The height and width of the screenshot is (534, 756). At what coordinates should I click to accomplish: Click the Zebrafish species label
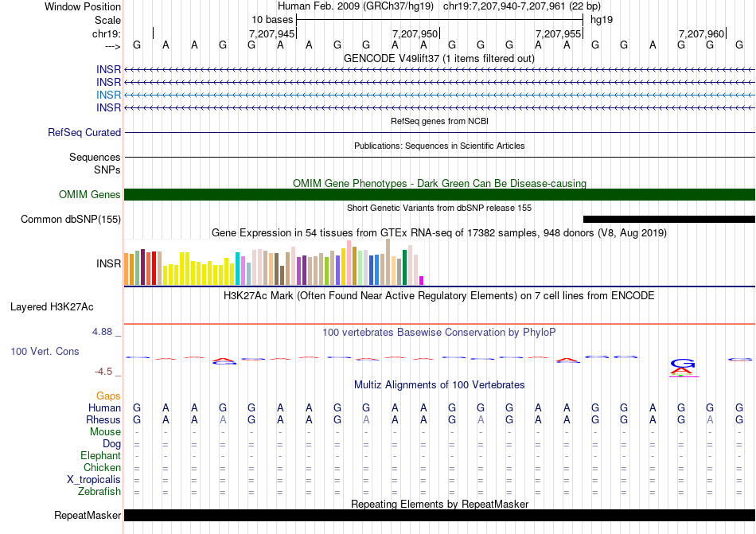point(99,492)
